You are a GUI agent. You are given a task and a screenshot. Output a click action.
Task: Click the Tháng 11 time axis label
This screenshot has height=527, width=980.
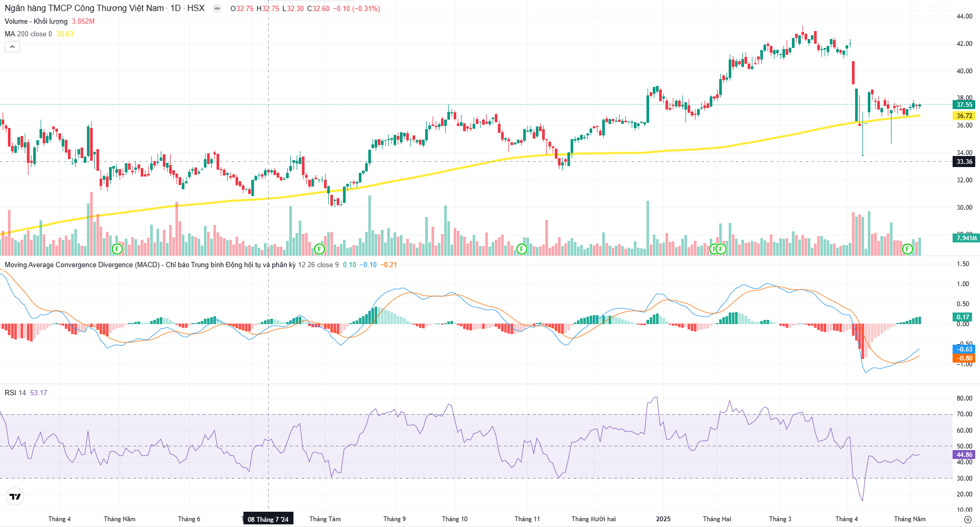(527, 519)
